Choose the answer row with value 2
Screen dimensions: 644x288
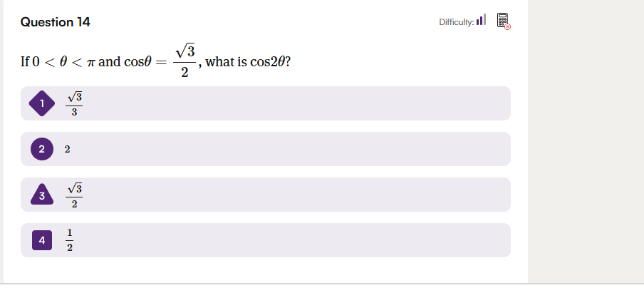coord(285,150)
